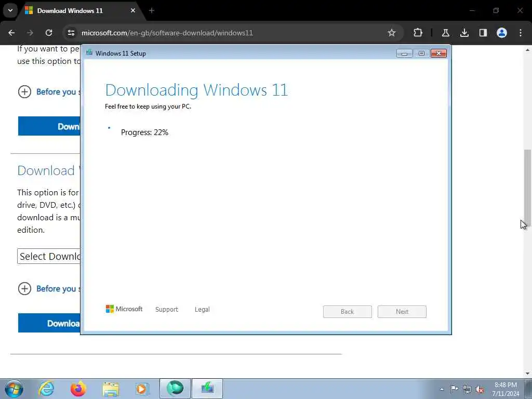Close the Download Windows 11 tab

point(133,10)
